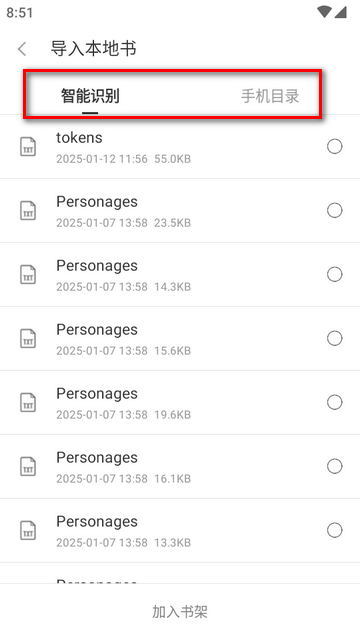Select radio button for 15.6KB Personages
This screenshot has width=360, height=640.
[335, 338]
